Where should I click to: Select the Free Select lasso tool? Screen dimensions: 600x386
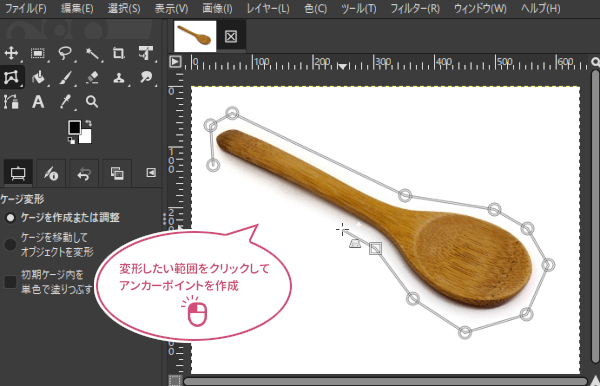point(65,53)
